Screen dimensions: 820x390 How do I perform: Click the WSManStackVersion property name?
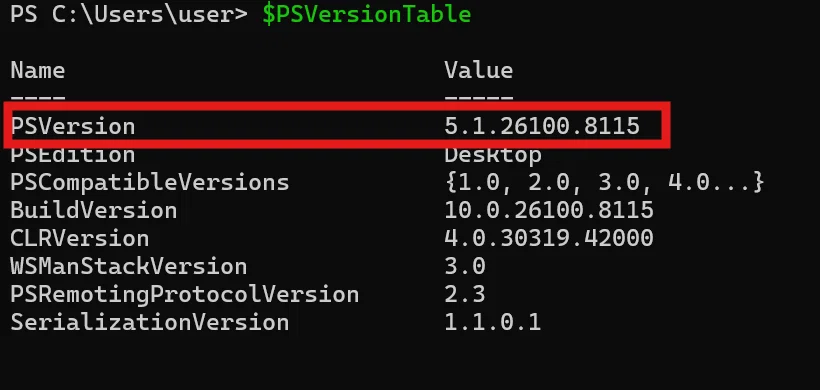tap(129, 267)
